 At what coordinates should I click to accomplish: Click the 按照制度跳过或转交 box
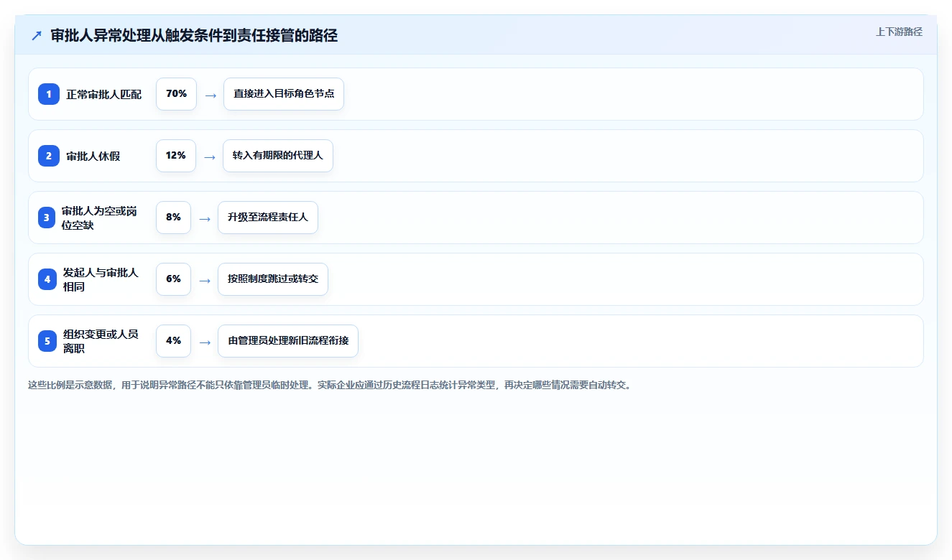click(x=273, y=279)
